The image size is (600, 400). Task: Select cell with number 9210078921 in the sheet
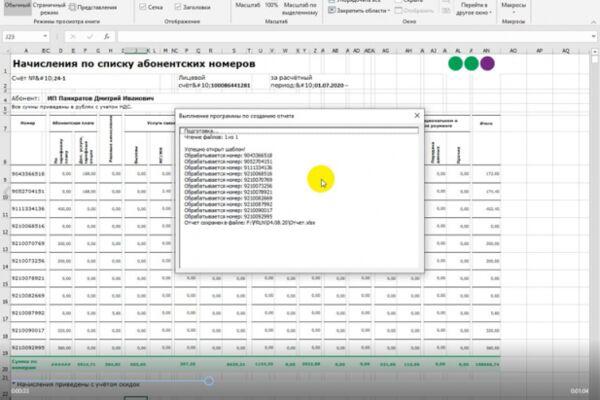pyautogui.click(x=28, y=278)
